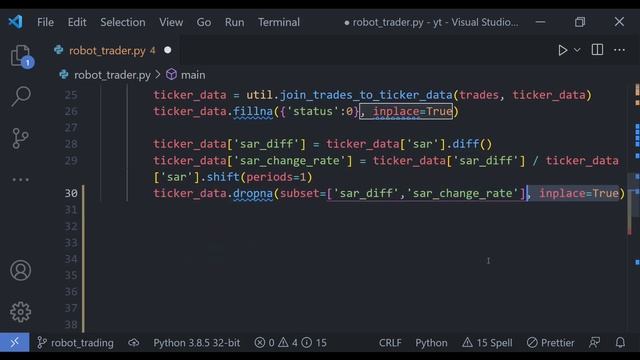The height and width of the screenshot is (360, 640).
Task: Open the Accounts icon in the activity bar
Action: [x=20, y=271]
